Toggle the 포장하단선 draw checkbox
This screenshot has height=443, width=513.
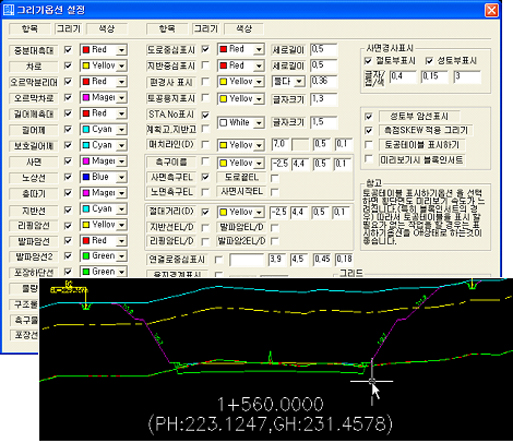pyautogui.click(x=68, y=272)
